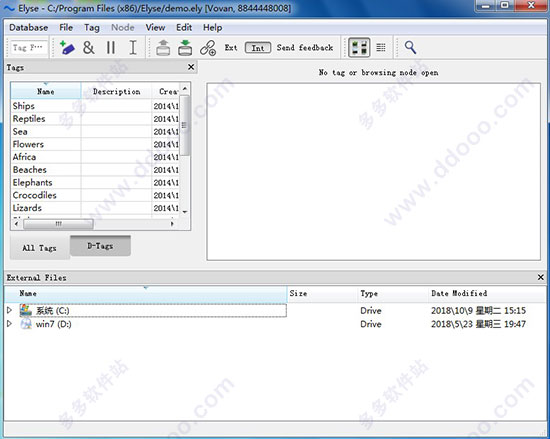Click tags horizontal scroll right arrow
The image size is (550, 439).
172,224
